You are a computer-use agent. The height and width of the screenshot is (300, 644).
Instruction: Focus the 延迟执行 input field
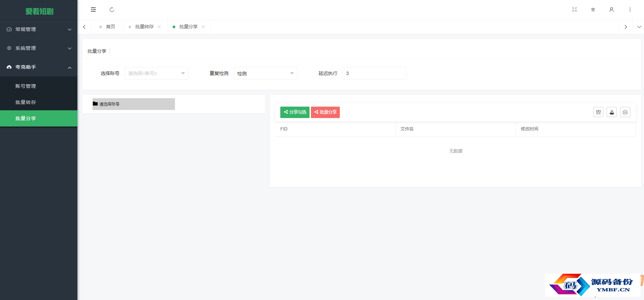pos(374,73)
